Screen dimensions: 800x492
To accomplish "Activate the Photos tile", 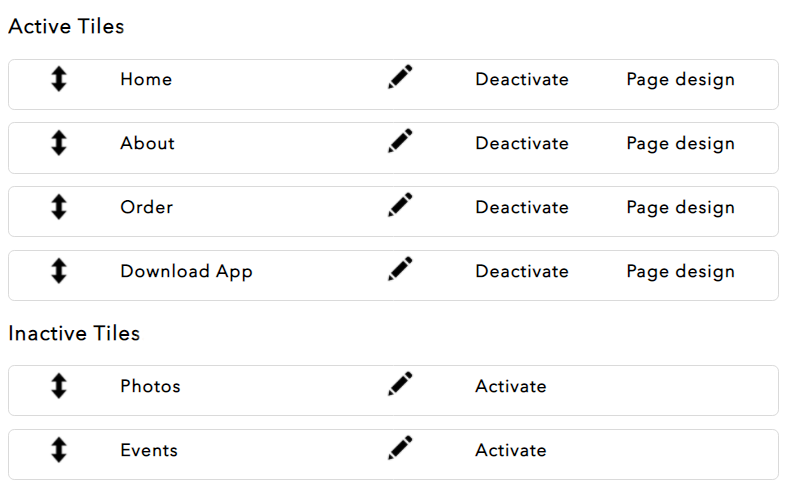I will click(511, 386).
